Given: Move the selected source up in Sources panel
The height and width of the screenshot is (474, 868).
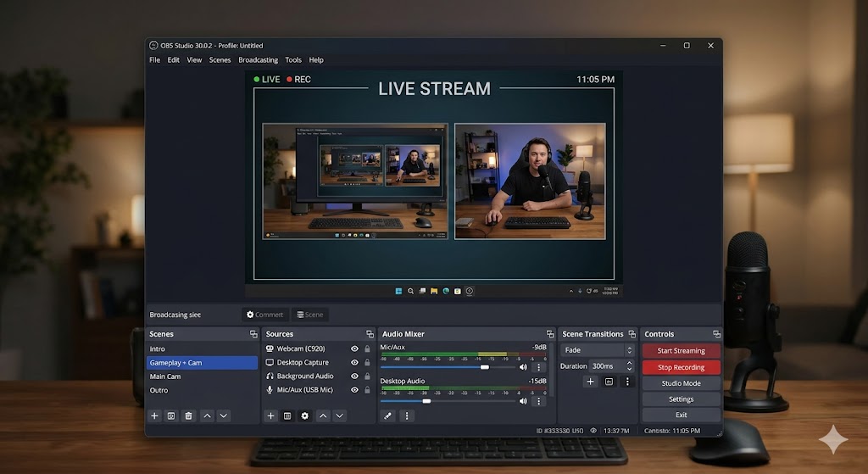Looking at the screenshot, I should pyautogui.click(x=323, y=415).
